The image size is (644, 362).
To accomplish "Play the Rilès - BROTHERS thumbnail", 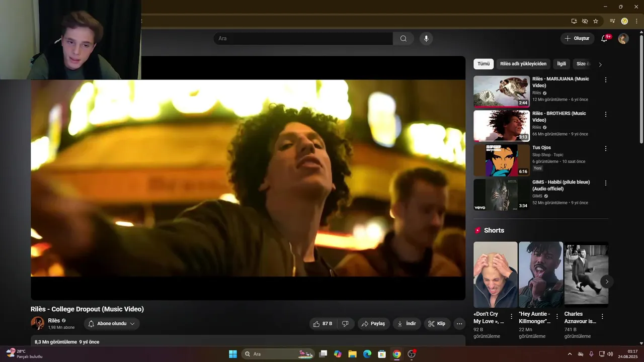I will 502,126.
